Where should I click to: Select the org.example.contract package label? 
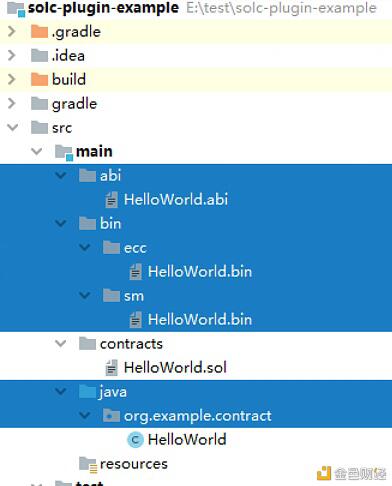click(x=198, y=416)
